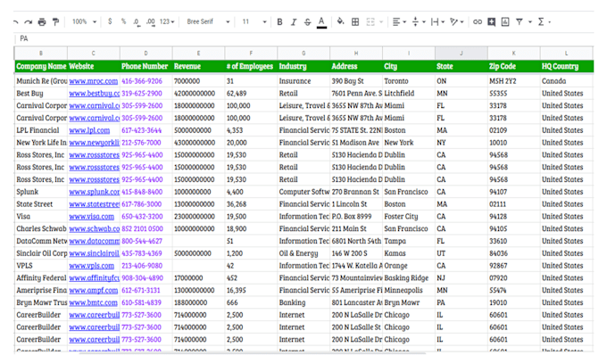Select the PA state cell

[461, 302]
